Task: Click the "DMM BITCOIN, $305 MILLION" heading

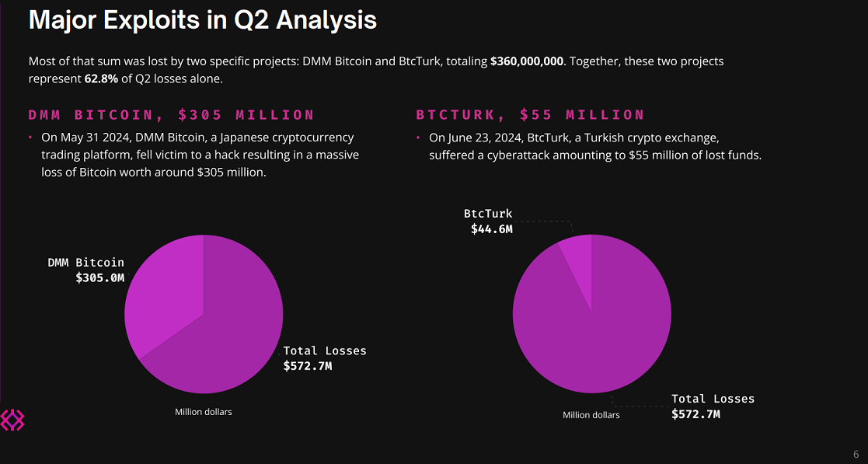Action: (x=172, y=115)
